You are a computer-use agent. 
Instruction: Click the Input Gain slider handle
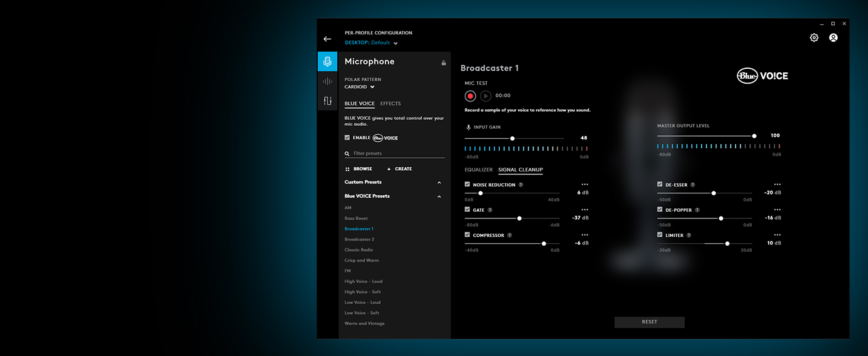click(512, 138)
